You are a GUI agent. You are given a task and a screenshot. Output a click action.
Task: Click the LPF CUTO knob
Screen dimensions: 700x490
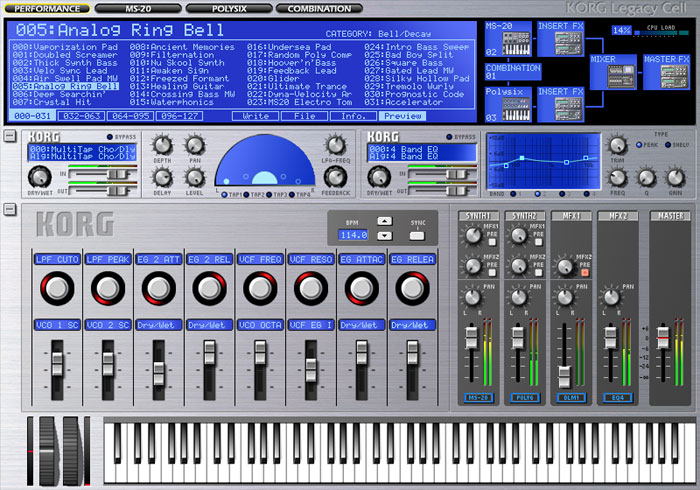pos(57,289)
